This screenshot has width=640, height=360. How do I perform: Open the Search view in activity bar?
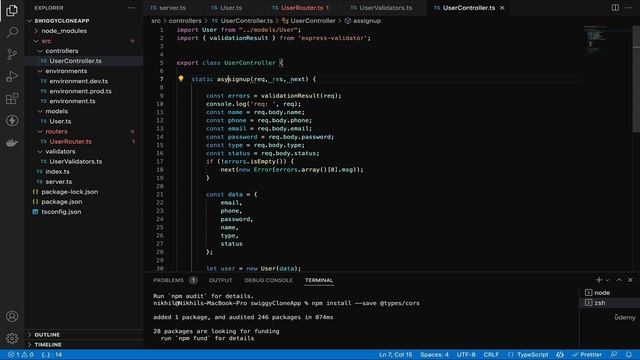point(12,32)
